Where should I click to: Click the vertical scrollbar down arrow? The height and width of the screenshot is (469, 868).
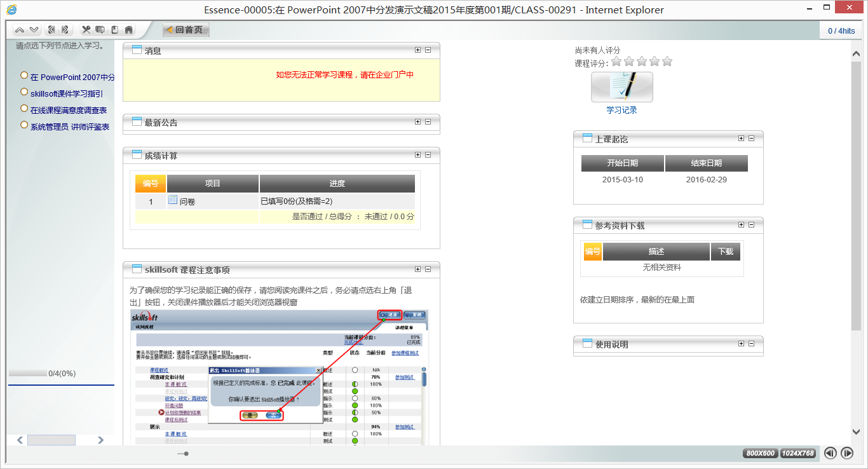coord(856,432)
